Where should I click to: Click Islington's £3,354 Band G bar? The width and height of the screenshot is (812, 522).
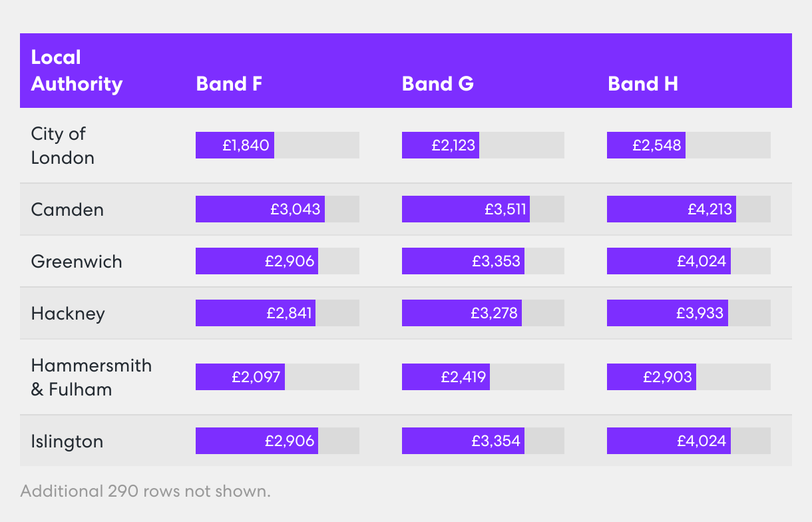463,441
